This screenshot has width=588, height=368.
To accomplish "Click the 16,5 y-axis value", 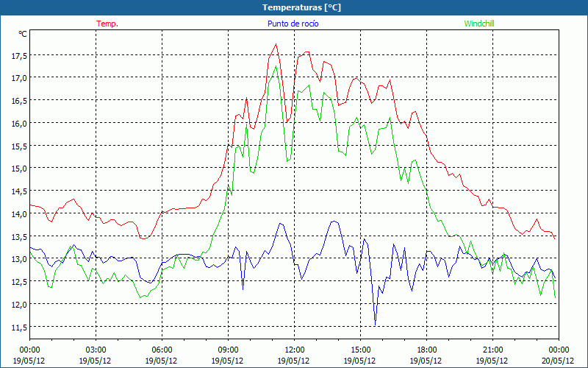I will click(19, 101).
